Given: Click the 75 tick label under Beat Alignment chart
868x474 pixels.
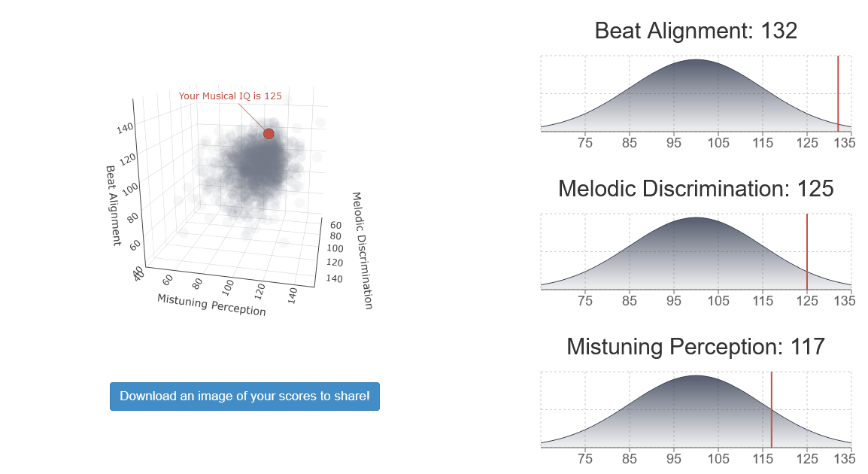Looking at the screenshot, I should tap(585, 143).
